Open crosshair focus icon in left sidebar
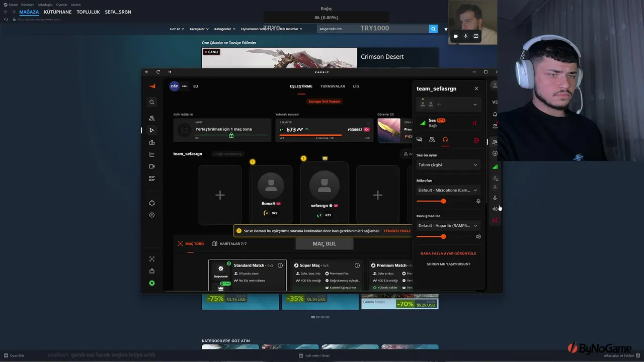The image size is (644, 362). [152, 259]
